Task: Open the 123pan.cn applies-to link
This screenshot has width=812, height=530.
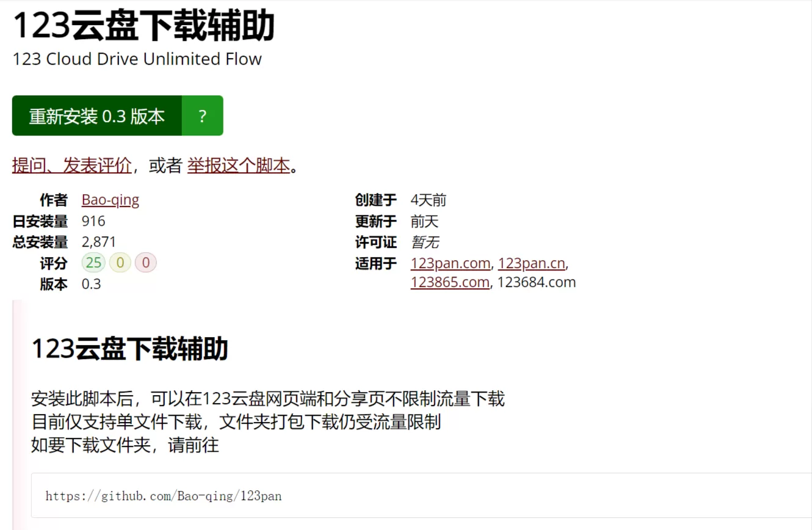Action: click(x=532, y=263)
